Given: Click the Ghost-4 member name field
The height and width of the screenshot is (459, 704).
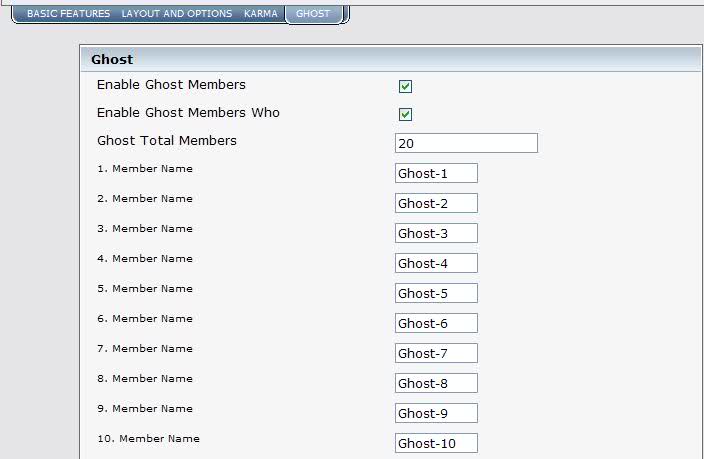Looking at the screenshot, I should click(436, 263).
